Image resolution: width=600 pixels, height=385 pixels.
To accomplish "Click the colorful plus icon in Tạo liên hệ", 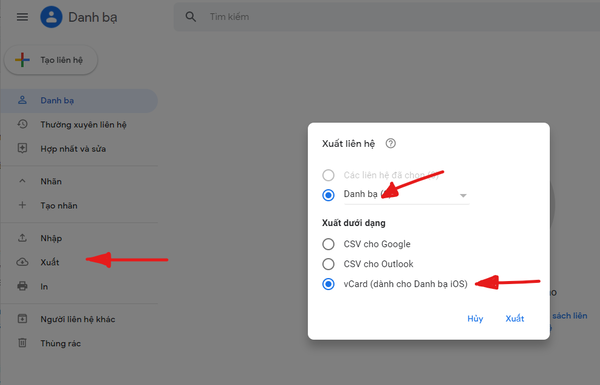I will point(22,60).
